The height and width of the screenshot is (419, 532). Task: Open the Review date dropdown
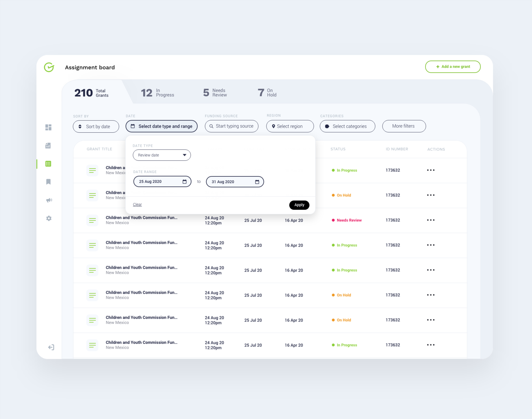click(162, 155)
